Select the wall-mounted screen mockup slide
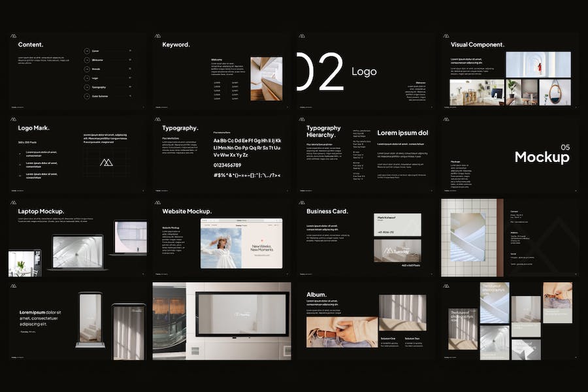588x392 pixels. tap(221, 321)
